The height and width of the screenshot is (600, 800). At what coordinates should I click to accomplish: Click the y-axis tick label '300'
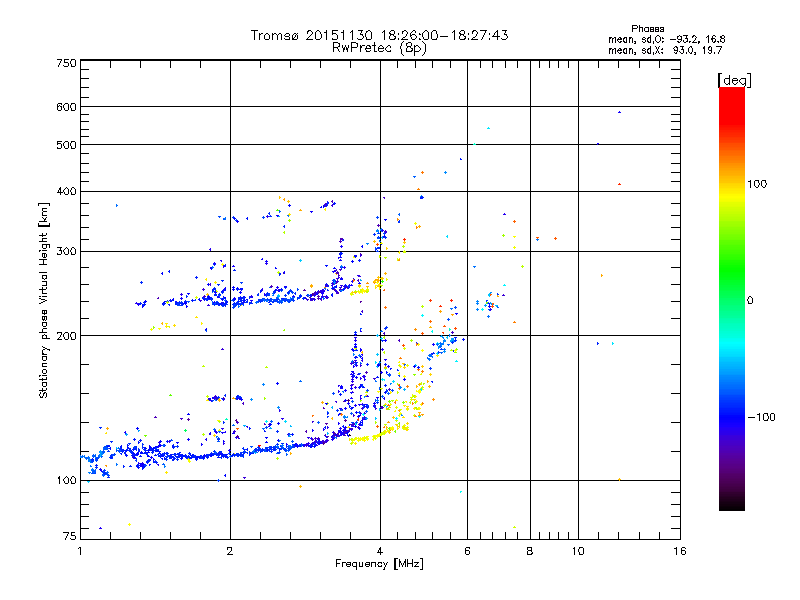point(66,252)
